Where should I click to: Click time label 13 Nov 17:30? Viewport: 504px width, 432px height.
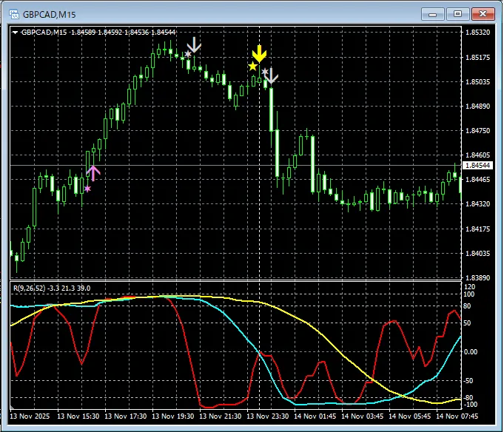126,416
